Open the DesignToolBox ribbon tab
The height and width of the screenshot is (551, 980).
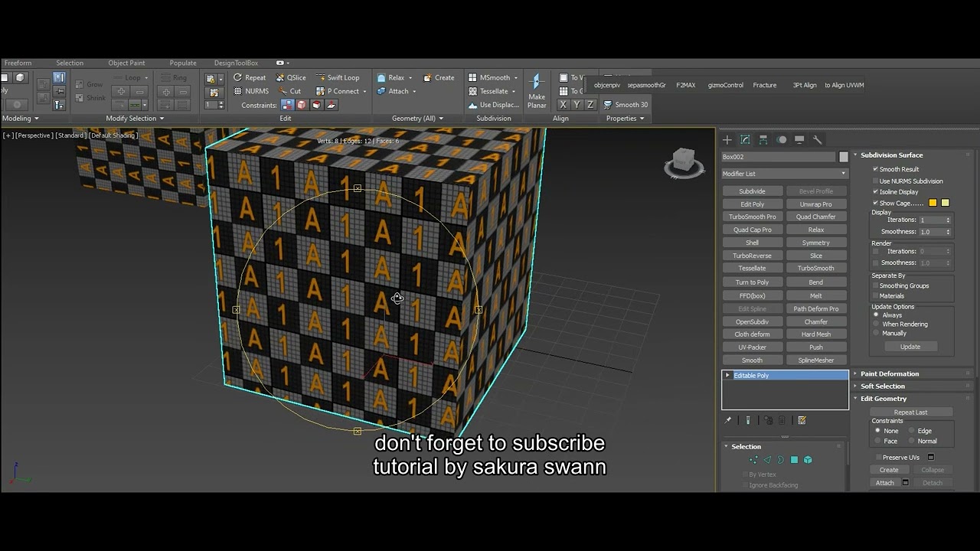coord(236,63)
